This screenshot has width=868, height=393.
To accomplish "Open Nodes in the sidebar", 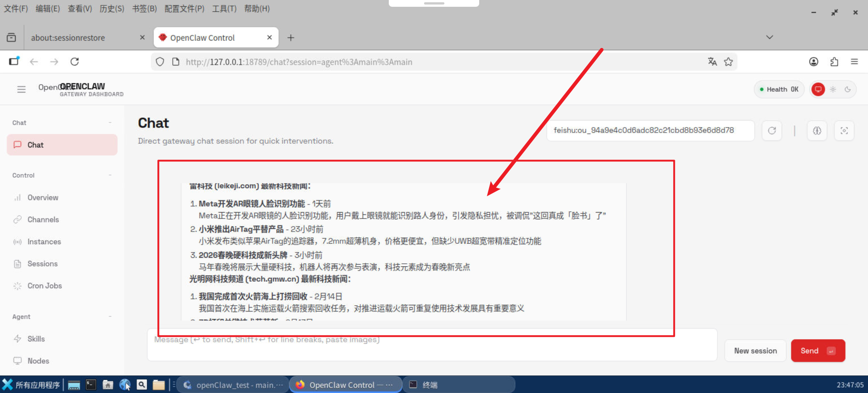I will point(62,361).
